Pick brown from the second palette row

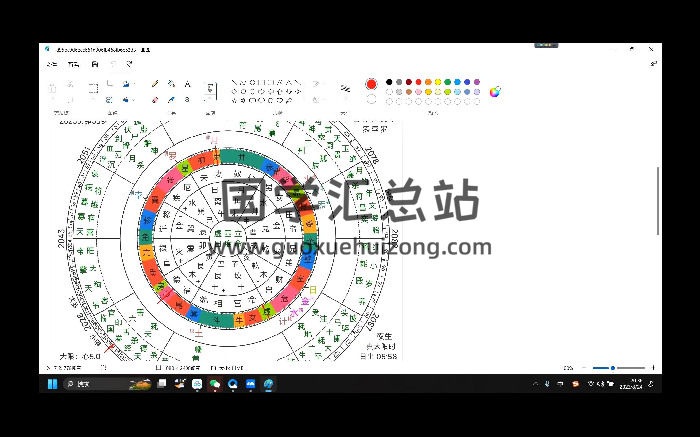408,92
